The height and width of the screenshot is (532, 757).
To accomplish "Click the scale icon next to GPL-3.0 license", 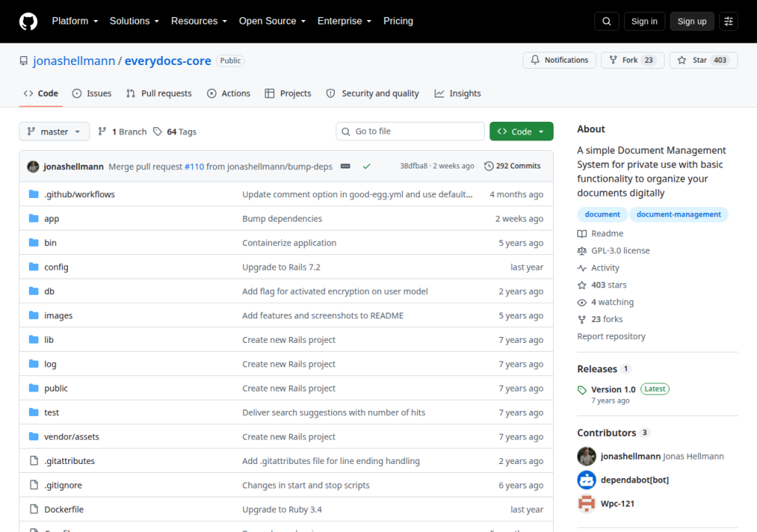I will point(582,250).
